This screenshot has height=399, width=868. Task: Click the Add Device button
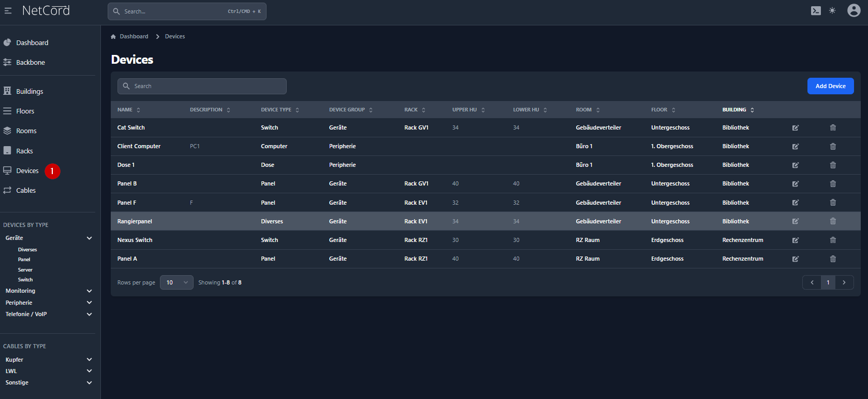[830, 86]
